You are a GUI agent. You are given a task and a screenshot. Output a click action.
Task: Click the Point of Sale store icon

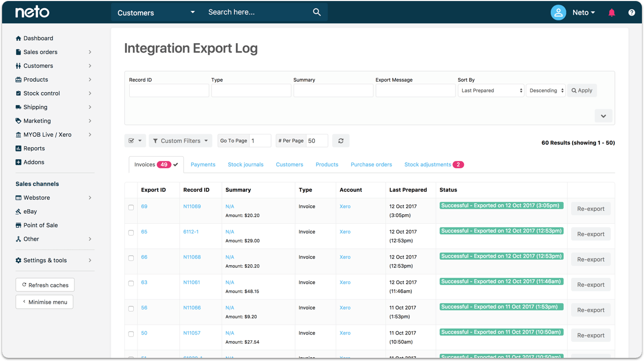click(19, 226)
